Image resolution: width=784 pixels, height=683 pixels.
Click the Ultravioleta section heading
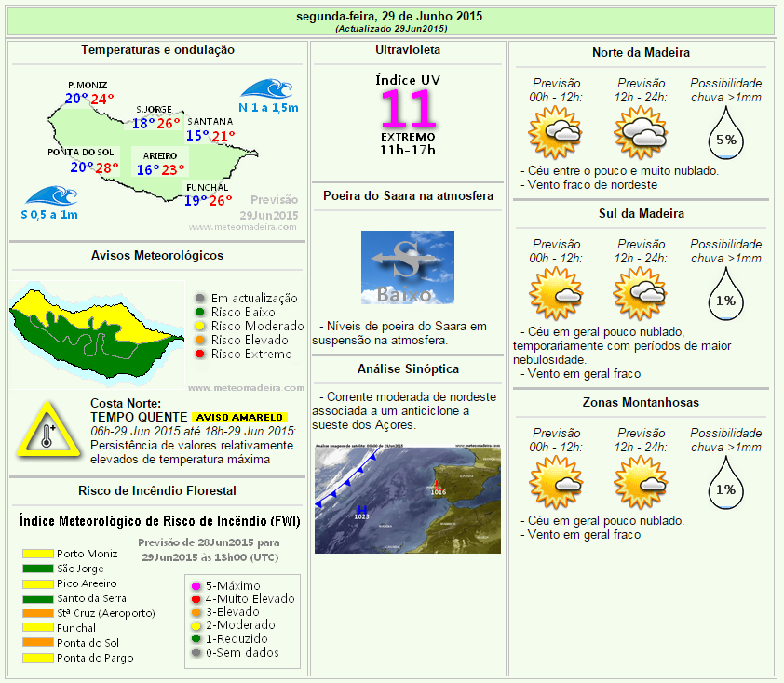pos(408,49)
